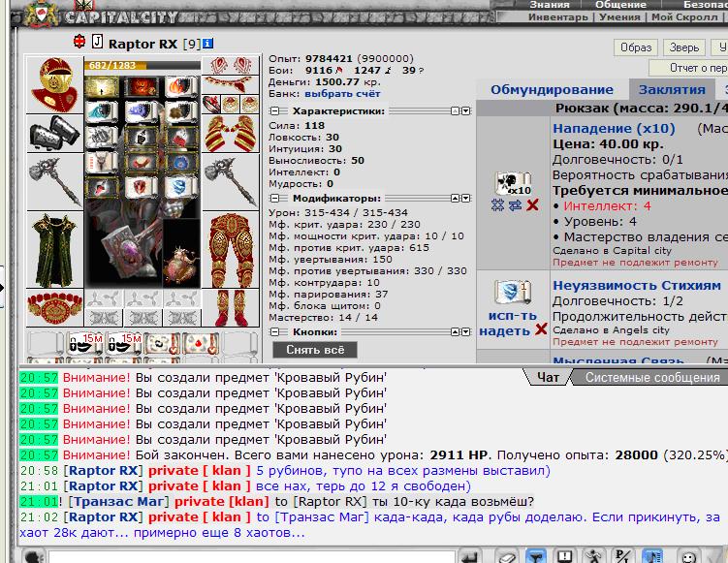
Task: Switch to the Заклятия tab
Action: coord(672,89)
